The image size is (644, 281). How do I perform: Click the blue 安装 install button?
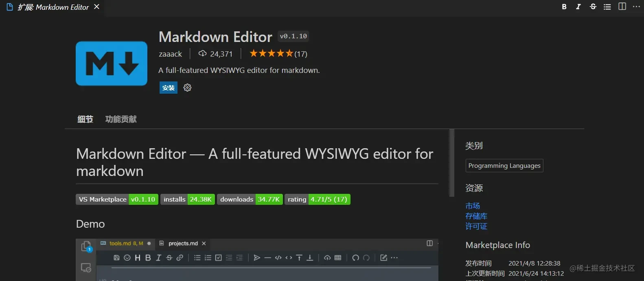(x=169, y=88)
